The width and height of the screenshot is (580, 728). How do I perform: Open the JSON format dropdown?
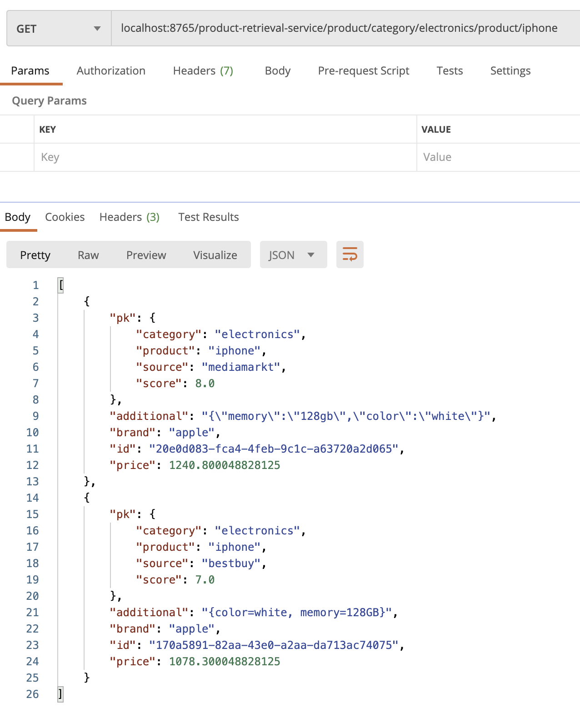293,254
